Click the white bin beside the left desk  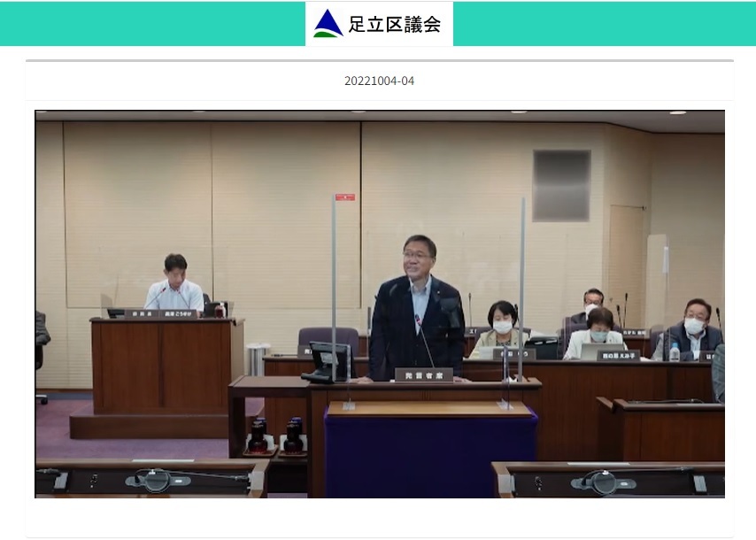258,359
